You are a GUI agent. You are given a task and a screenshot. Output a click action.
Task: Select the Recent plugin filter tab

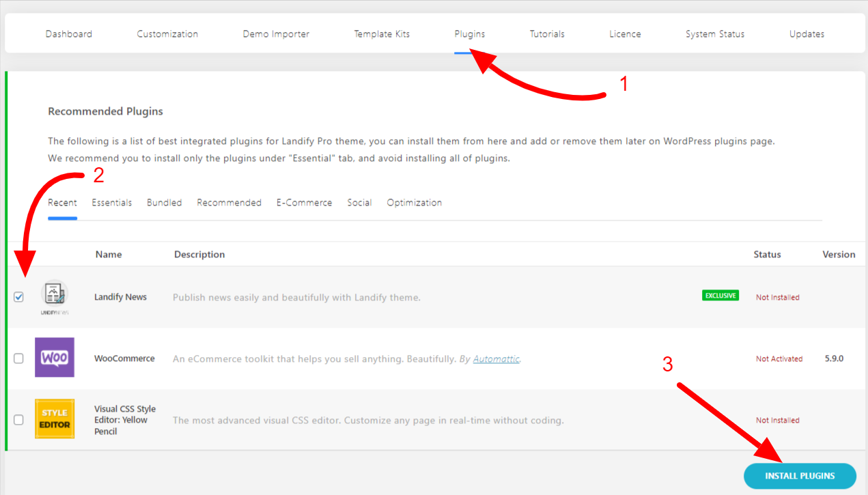coord(62,203)
